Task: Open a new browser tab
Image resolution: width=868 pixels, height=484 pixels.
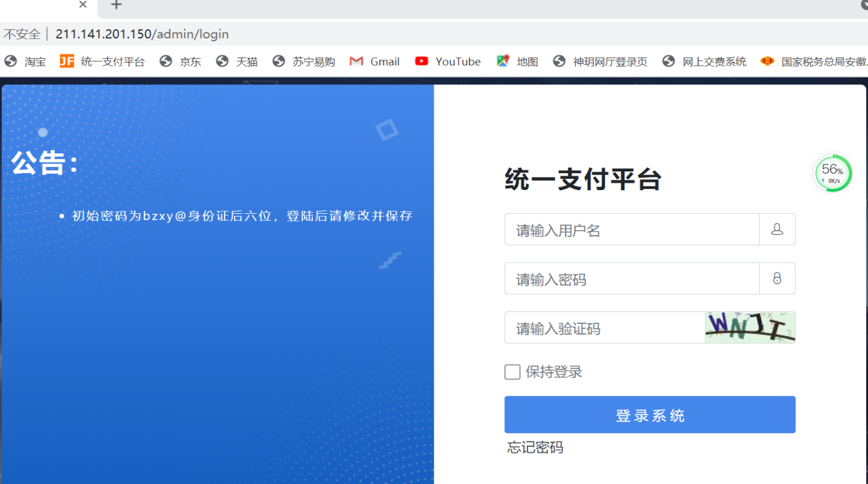Action: tap(116, 6)
